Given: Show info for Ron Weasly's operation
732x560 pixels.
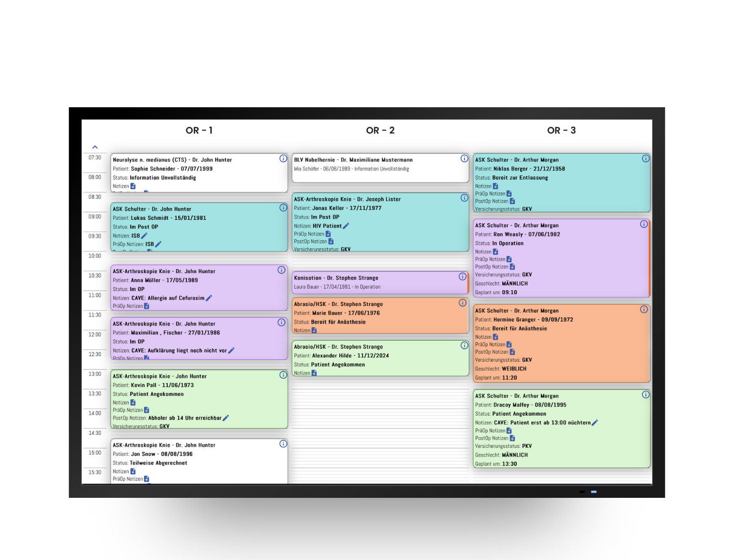Looking at the screenshot, I should click(x=644, y=224).
